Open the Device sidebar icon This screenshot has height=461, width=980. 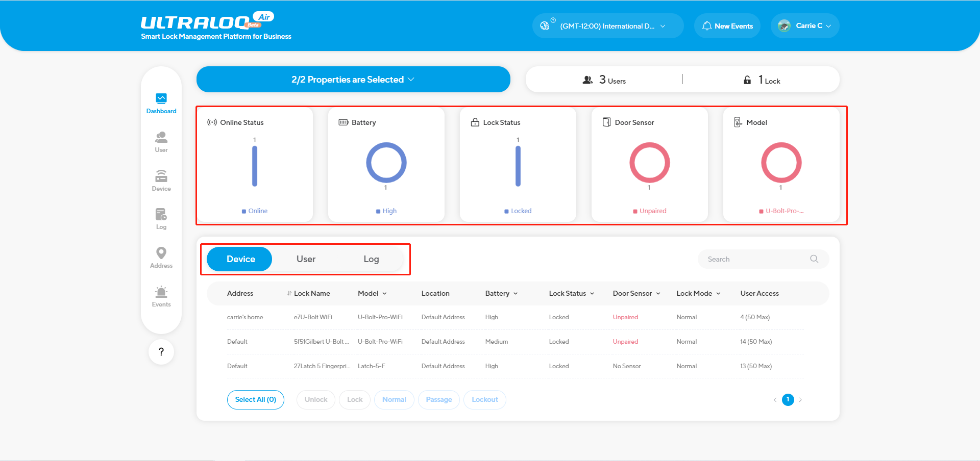click(161, 176)
